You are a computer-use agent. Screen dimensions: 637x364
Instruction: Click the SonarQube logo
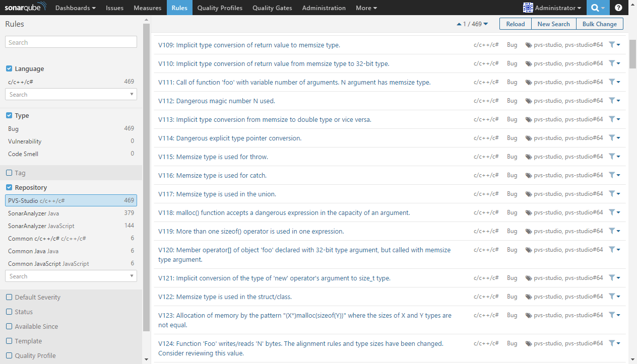coord(26,8)
